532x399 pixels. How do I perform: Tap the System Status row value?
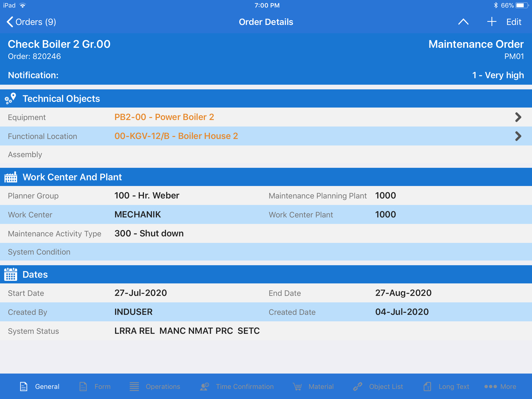pyautogui.click(x=187, y=331)
